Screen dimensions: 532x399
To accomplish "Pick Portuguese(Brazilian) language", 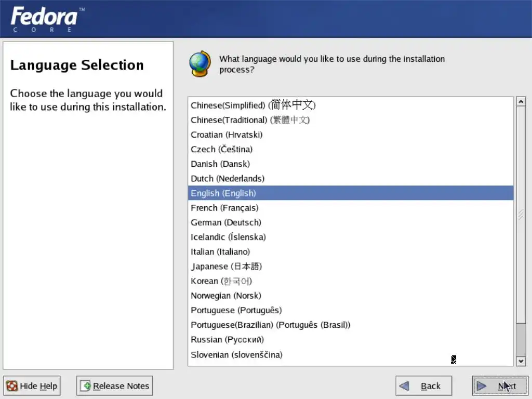I will [351, 325].
